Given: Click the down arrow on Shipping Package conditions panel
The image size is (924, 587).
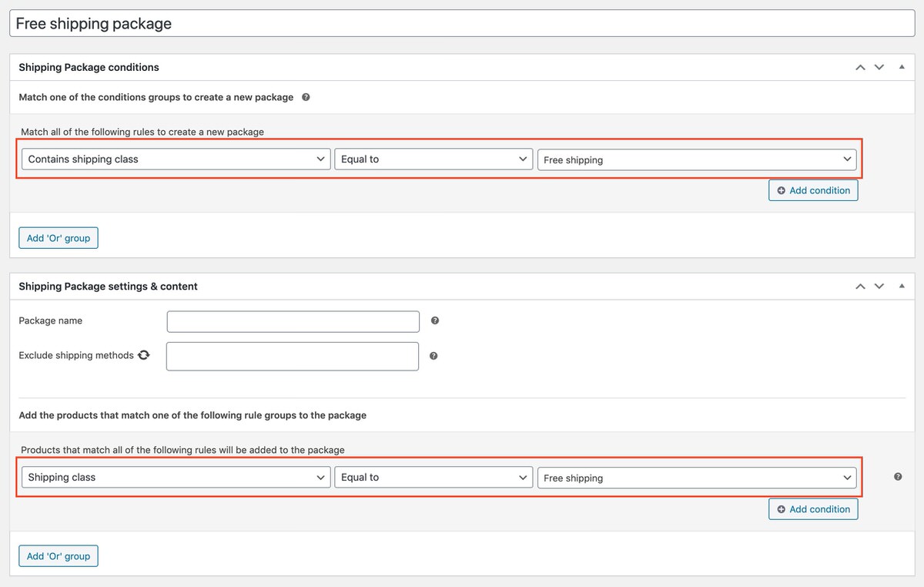Looking at the screenshot, I should pos(879,67).
